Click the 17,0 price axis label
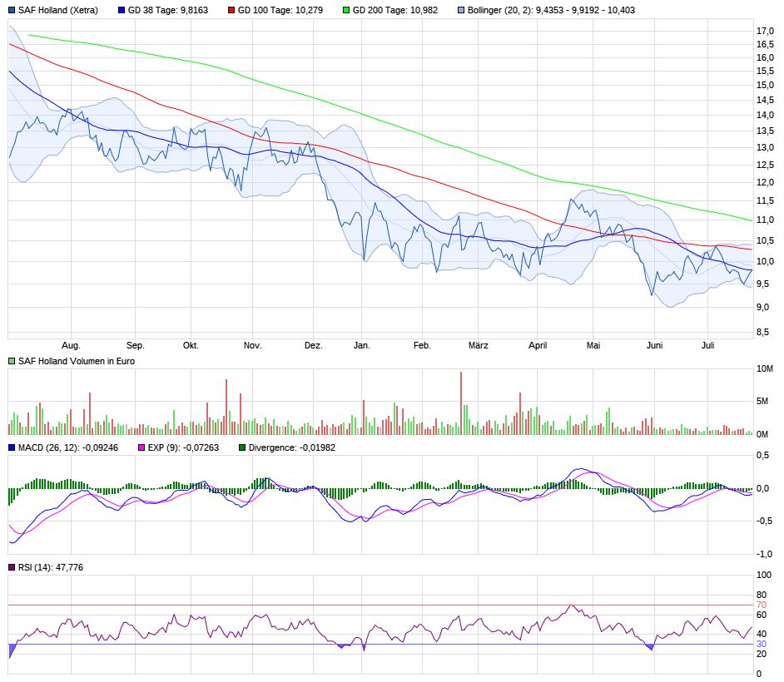This screenshot has width=784, height=682. (x=765, y=31)
